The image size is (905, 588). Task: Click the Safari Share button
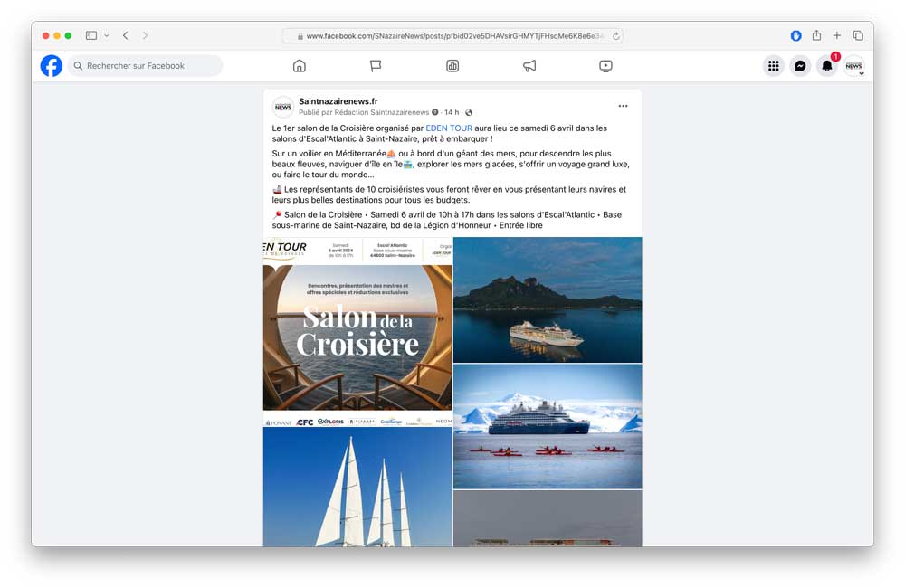point(816,36)
